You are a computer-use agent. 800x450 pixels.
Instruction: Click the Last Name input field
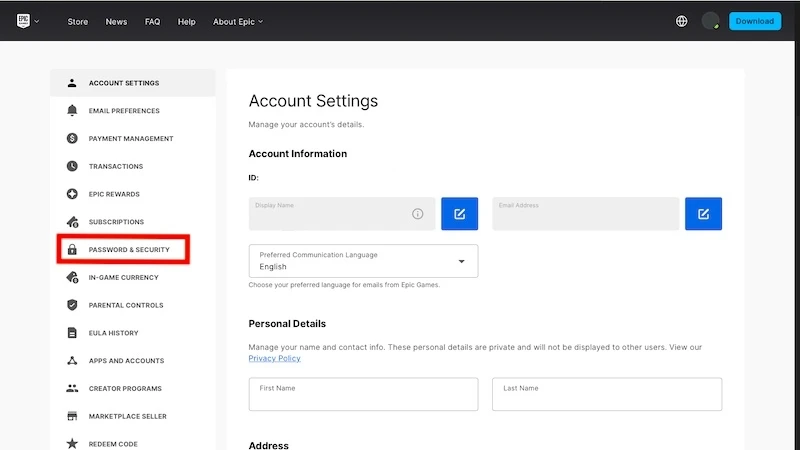coord(607,394)
